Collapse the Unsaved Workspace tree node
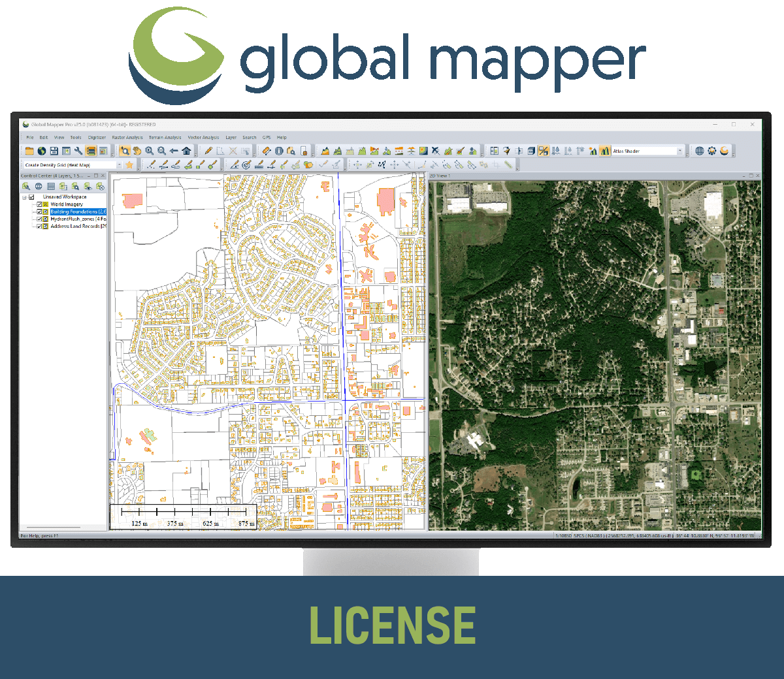This screenshot has width=784, height=679. point(24,197)
